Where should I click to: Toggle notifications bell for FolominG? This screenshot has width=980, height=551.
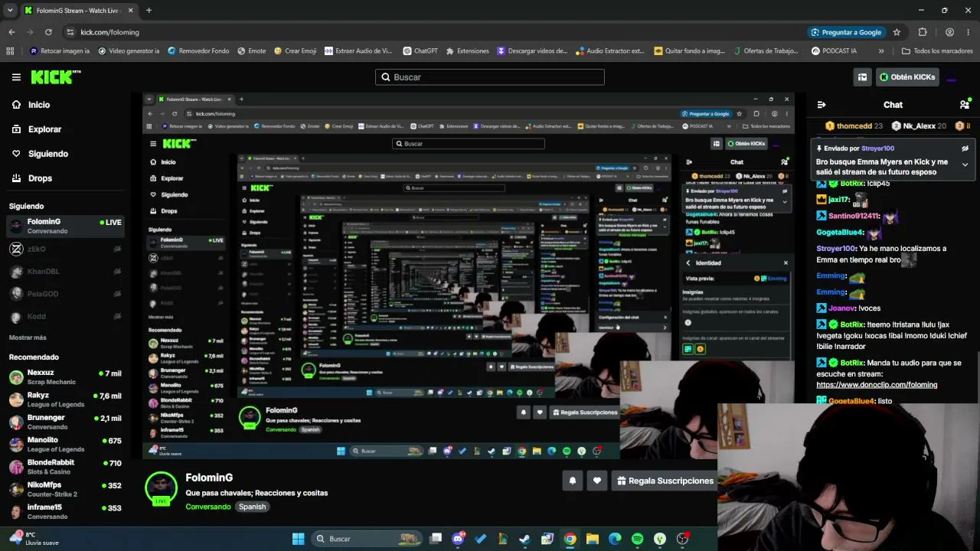(572, 481)
